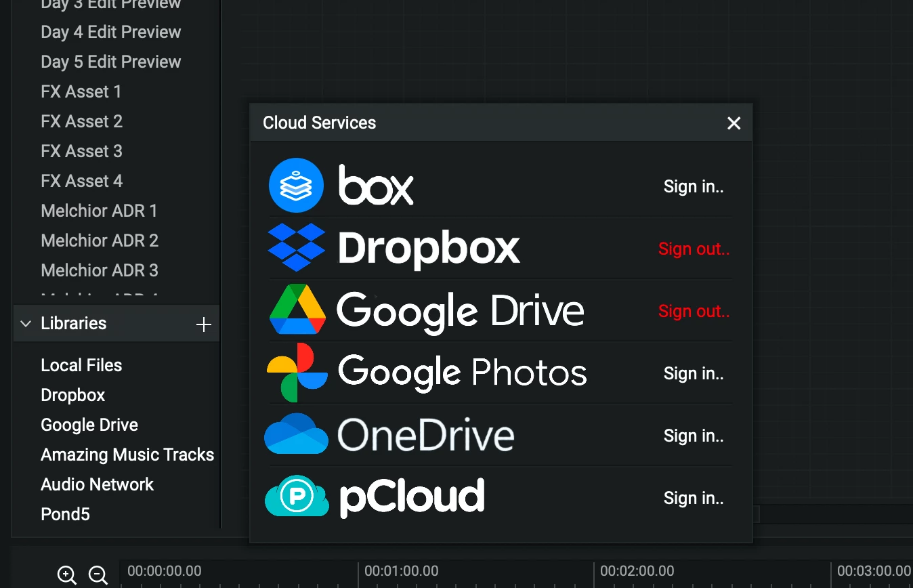This screenshot has height=588, width=913.
Task: Click the pCloud logo icon
Action: coord(296,497)
